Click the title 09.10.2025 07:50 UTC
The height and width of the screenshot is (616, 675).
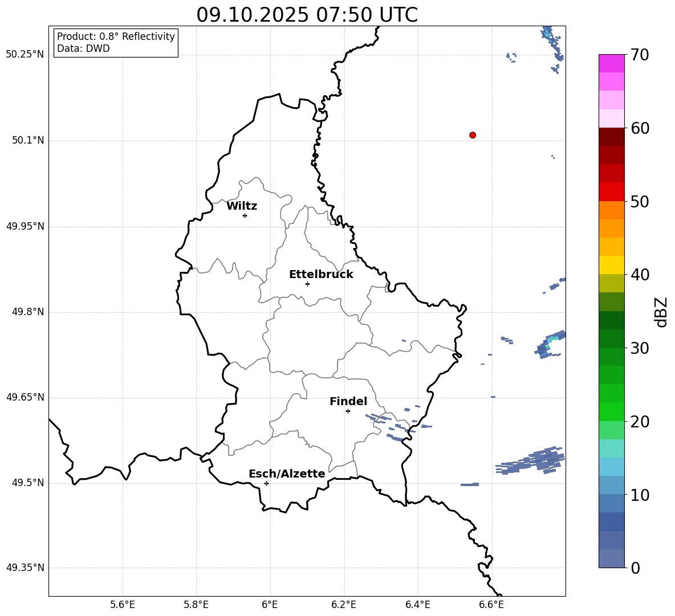[x=307, y=15]
